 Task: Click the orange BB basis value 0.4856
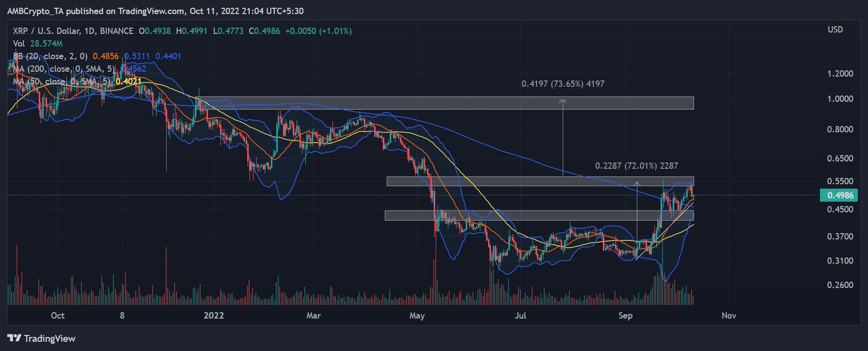106,56
